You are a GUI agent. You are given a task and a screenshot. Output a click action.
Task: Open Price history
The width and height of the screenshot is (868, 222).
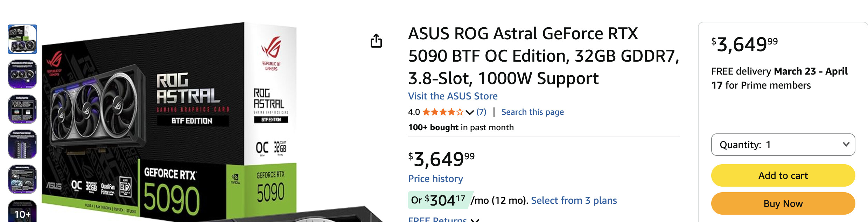(435, 179)
